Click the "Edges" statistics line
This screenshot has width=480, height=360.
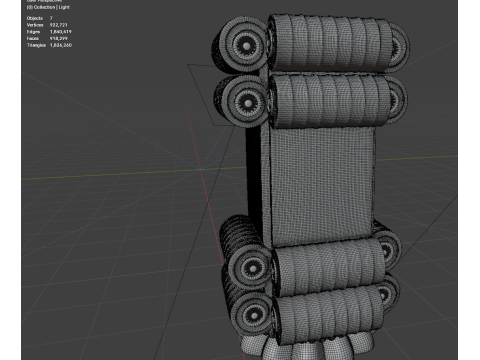49,32
